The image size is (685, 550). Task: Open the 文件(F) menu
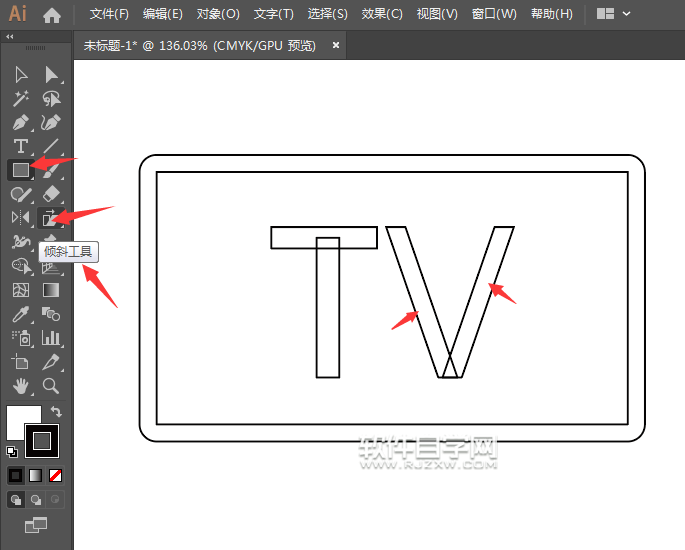(x=109, y=14)
